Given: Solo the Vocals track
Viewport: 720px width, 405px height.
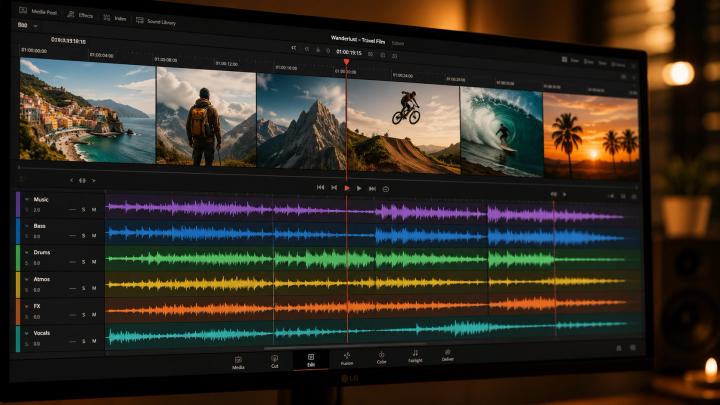Looking at the screenshot, I should pos(84,342).
